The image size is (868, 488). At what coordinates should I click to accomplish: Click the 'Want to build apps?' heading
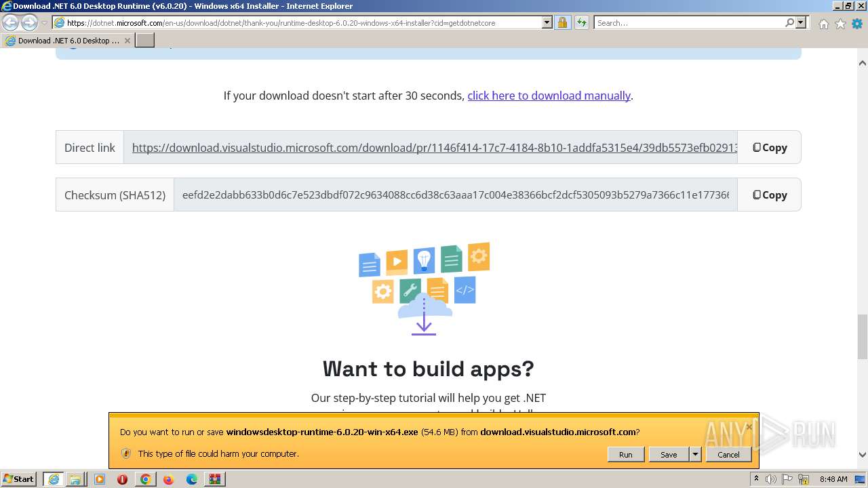click(428, 369)
